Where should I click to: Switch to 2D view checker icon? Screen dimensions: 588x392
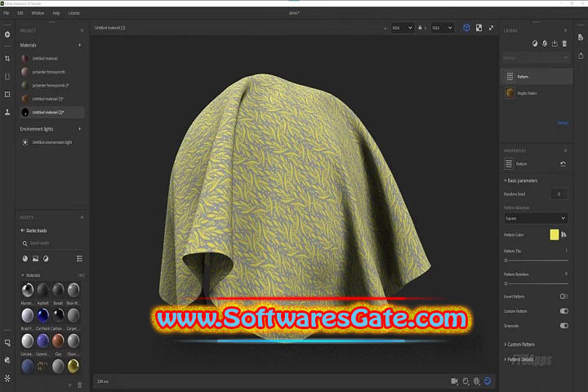[479, 28]
